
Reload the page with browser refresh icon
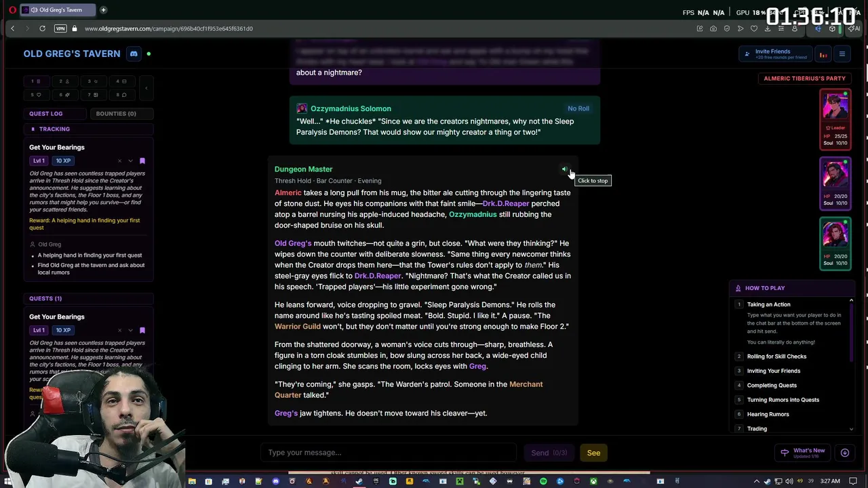tap(42, 28)
